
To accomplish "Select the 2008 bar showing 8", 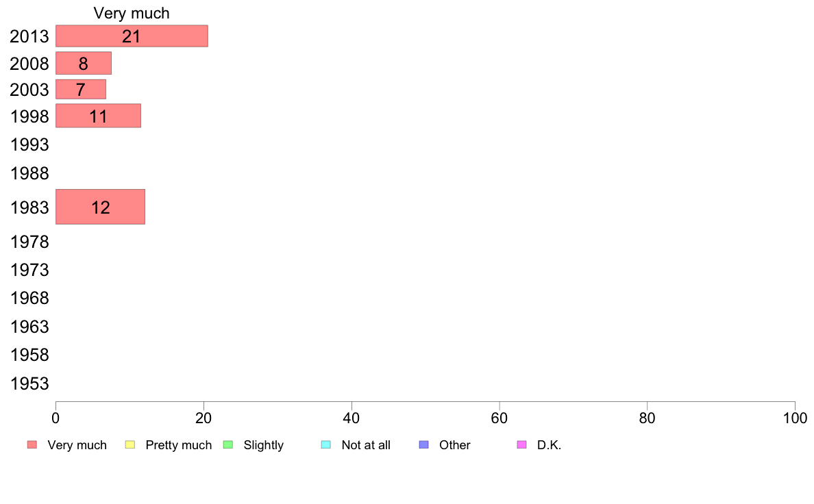I will [84, 63].
